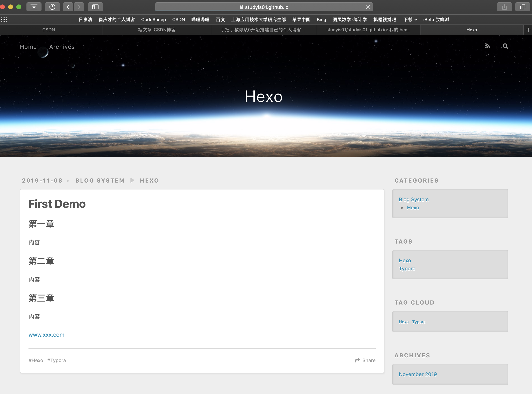The image size is (532, 394).
Task: Open new tab with plus button
Action: pyautogui.click(x=528, y=30)
